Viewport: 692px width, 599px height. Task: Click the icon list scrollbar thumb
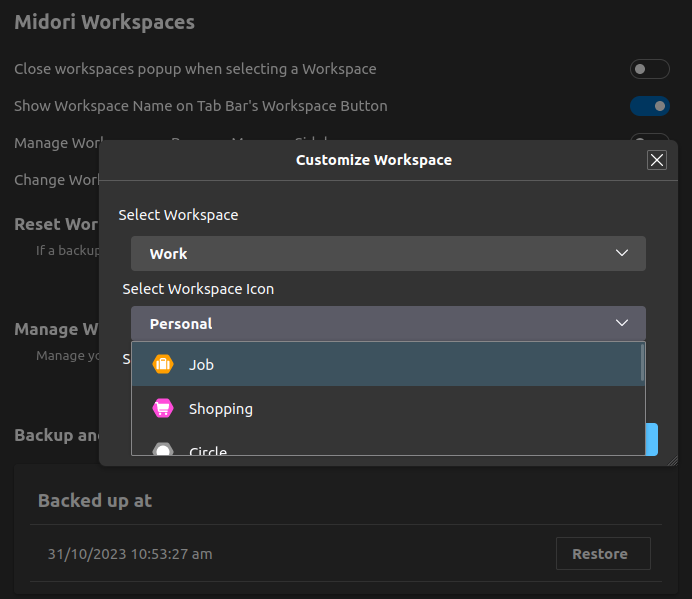click(643, 363)
